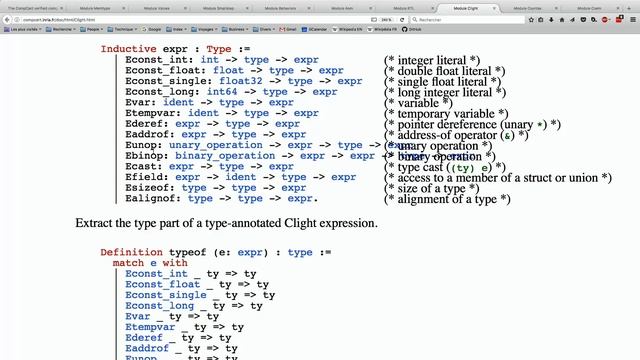This screenshot has width=640, height=360.
Task: Click the ident link in Evar line
Action: [178, 102]
